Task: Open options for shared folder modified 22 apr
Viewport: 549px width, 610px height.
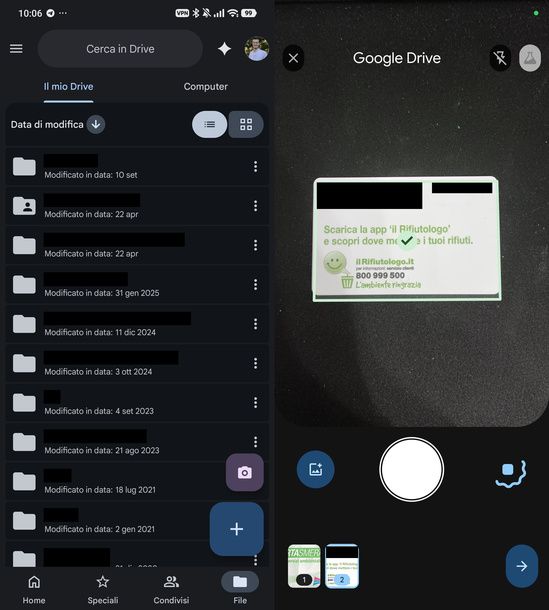Action: coord(255,206)
